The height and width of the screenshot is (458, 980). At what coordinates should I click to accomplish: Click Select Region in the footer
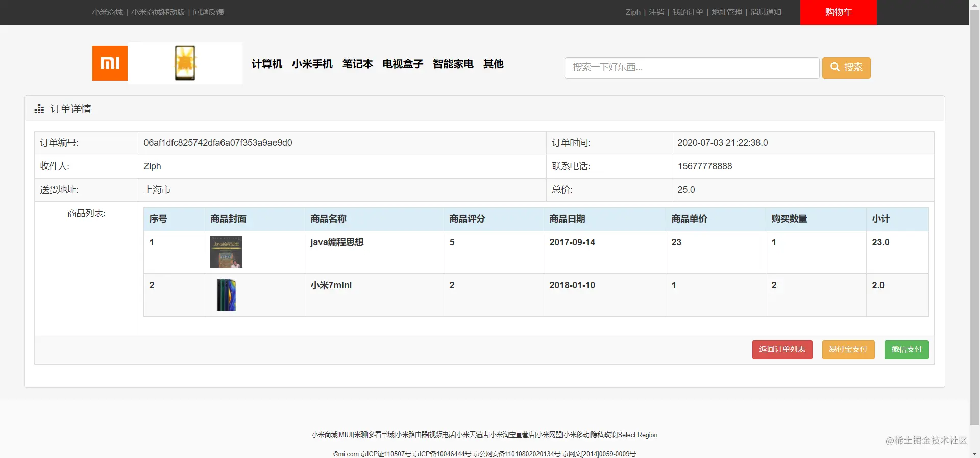pyautogui.click(x=638, y=435)
